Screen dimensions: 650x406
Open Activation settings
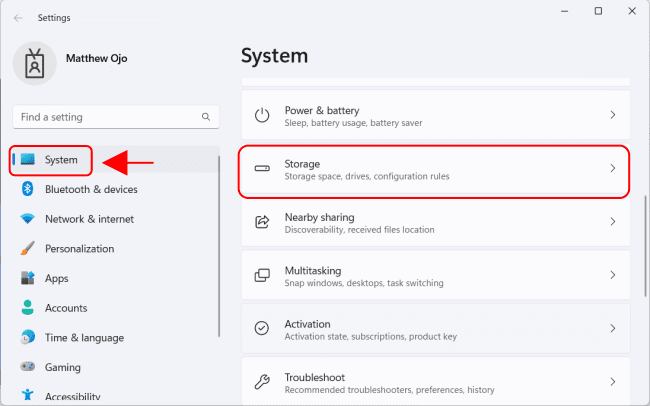pyautogui.click(x=435, y=328)
